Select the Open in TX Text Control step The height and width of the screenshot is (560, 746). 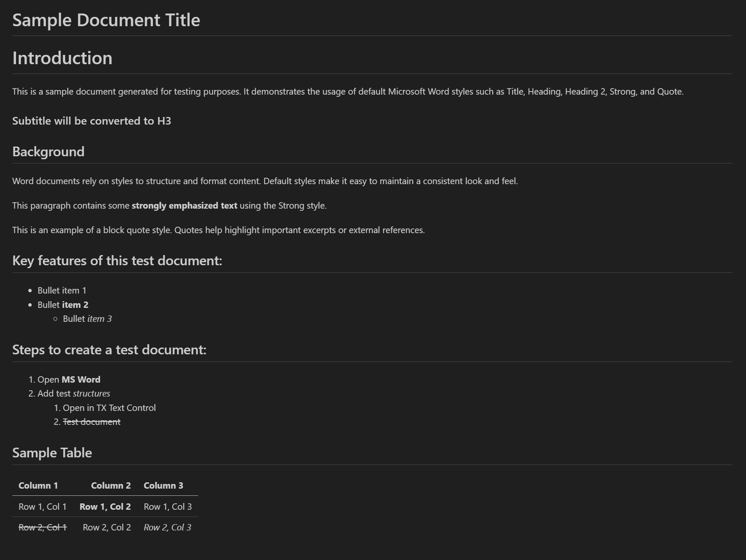(x=109, y=408)
